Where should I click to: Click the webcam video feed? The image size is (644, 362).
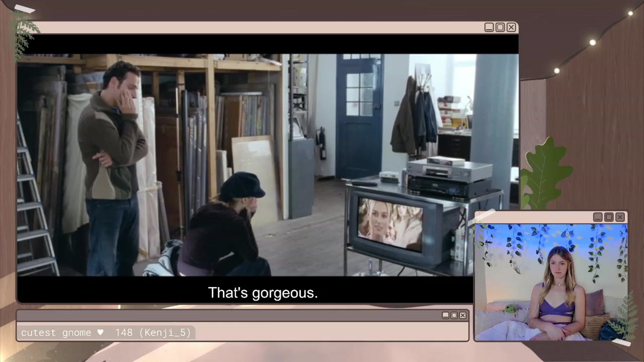tap(551, 282)
